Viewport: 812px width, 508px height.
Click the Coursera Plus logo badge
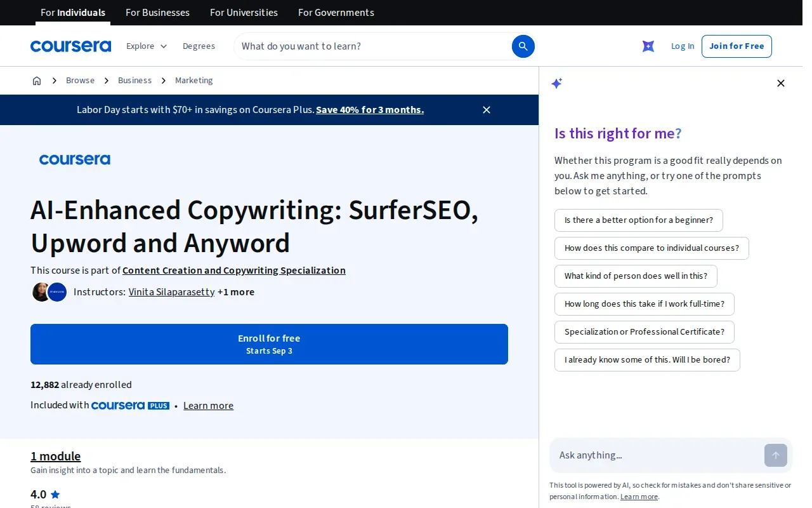[130, 405]
